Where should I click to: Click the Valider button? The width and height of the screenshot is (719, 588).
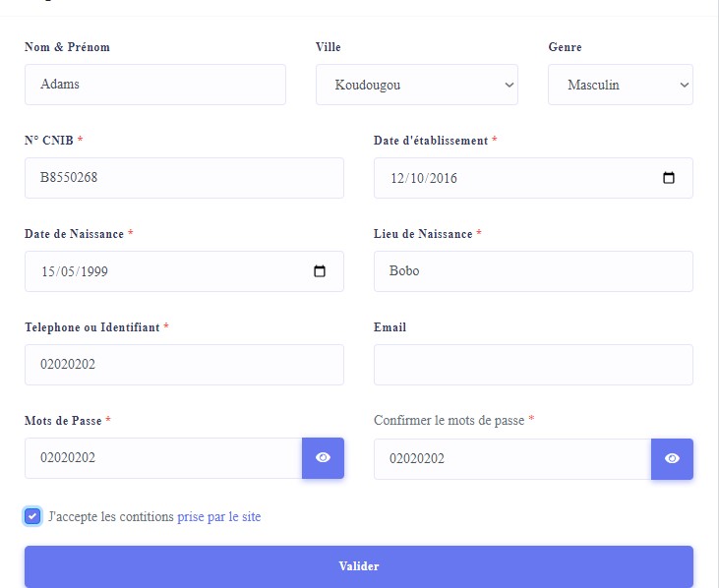click(x=359, y=566)
